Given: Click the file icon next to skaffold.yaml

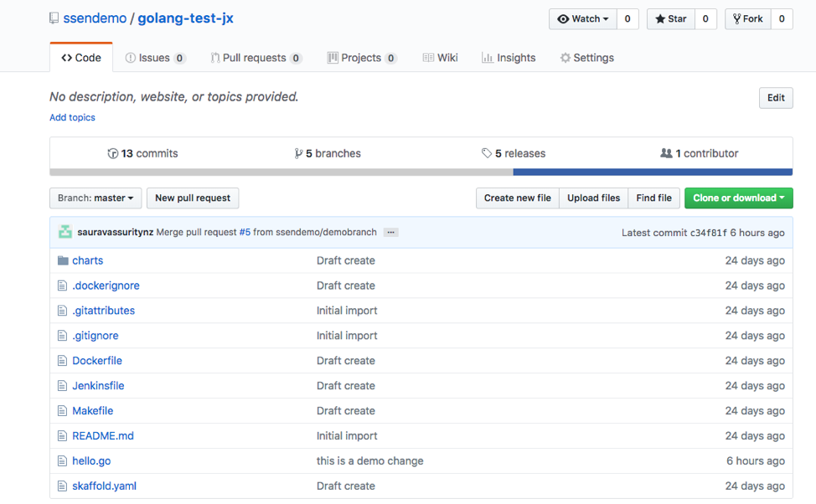Looking at the screenshot, I should [63, 486].
